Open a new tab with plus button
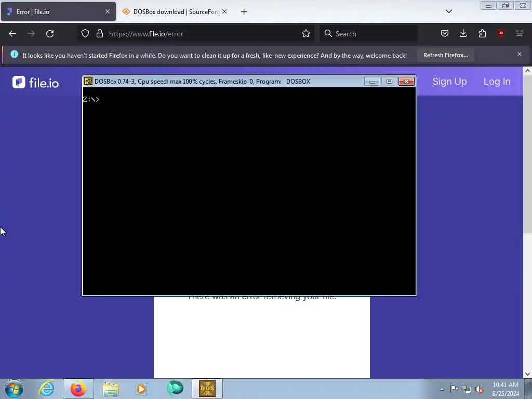Image resolution: width=532 pixels, height=399 pixels. pos(244,12)
